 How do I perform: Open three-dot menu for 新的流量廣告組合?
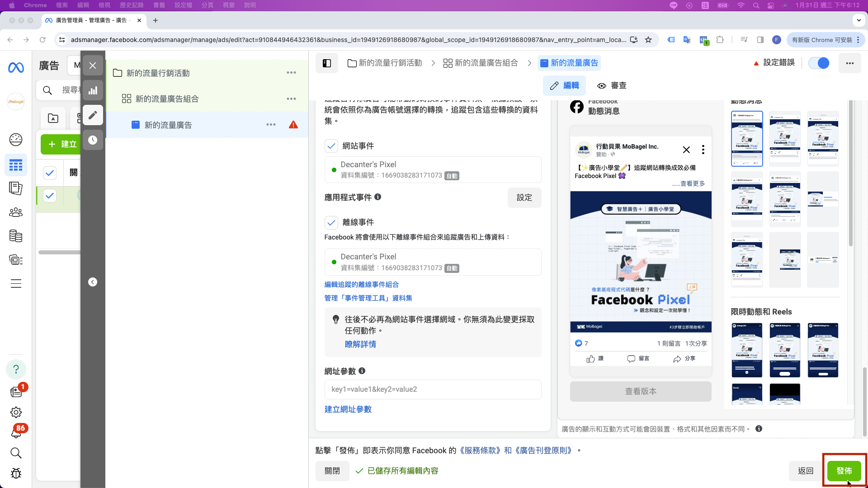[291, 99]
